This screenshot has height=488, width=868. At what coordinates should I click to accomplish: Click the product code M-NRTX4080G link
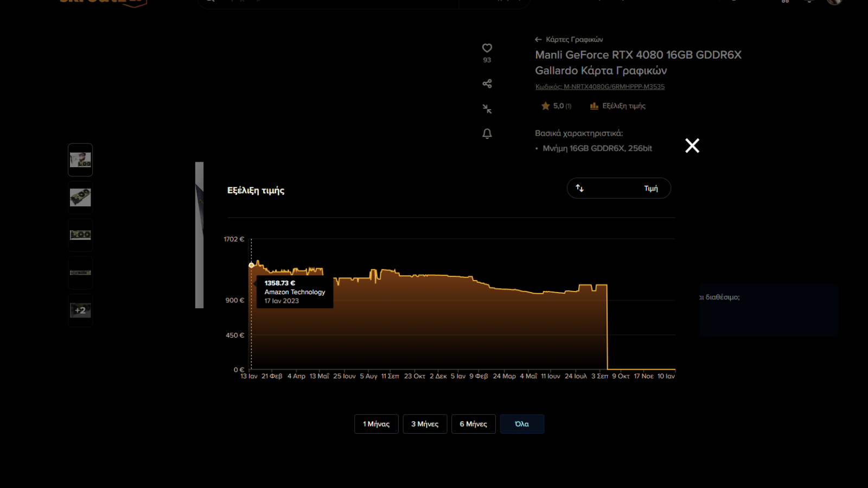(x=600, y=87)
